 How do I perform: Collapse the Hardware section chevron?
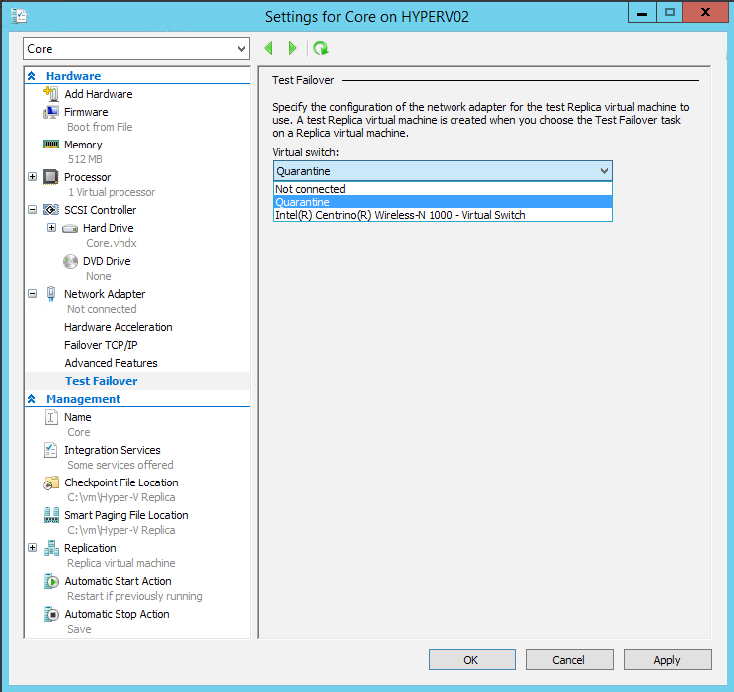click(32, 76)
